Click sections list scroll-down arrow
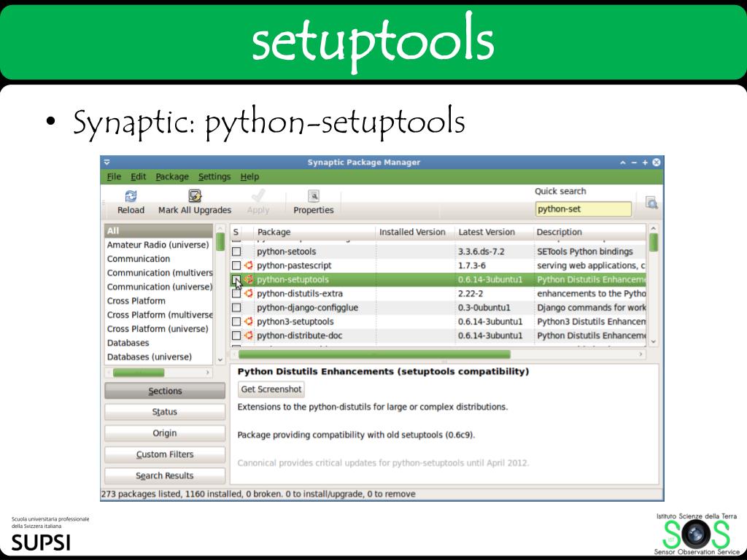This screenshot has width=747, height=560. tap(220, 360)
